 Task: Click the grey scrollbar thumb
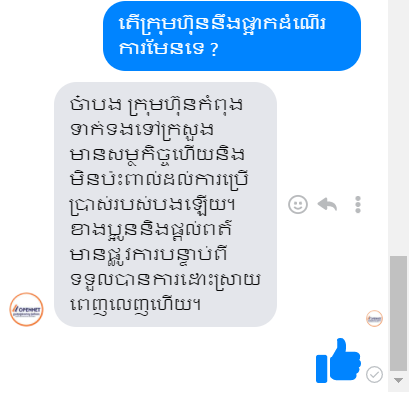(x=398, y=313)
